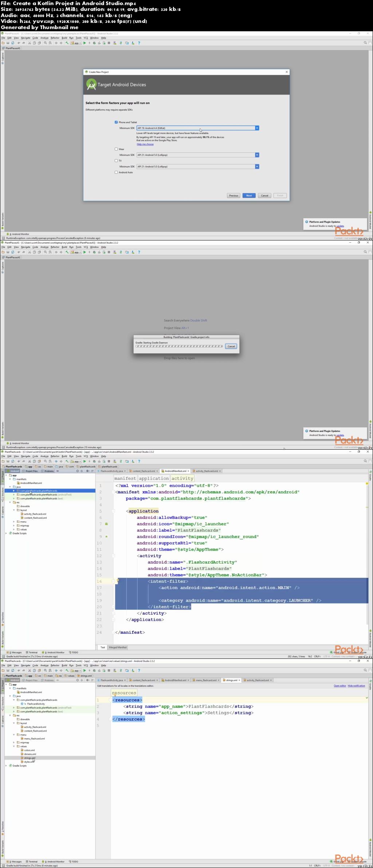This screenshot has height=868, width=373.
Task: Click the Gradle Starting Daemon progress bar
Action: click(179, 346)
